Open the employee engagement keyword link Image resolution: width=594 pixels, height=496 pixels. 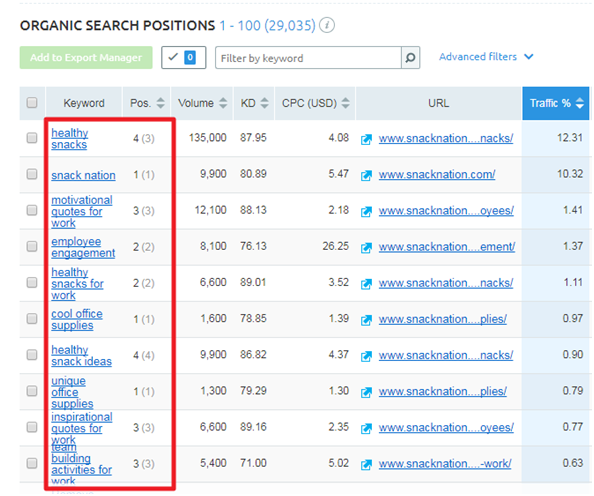coord(83,247)
